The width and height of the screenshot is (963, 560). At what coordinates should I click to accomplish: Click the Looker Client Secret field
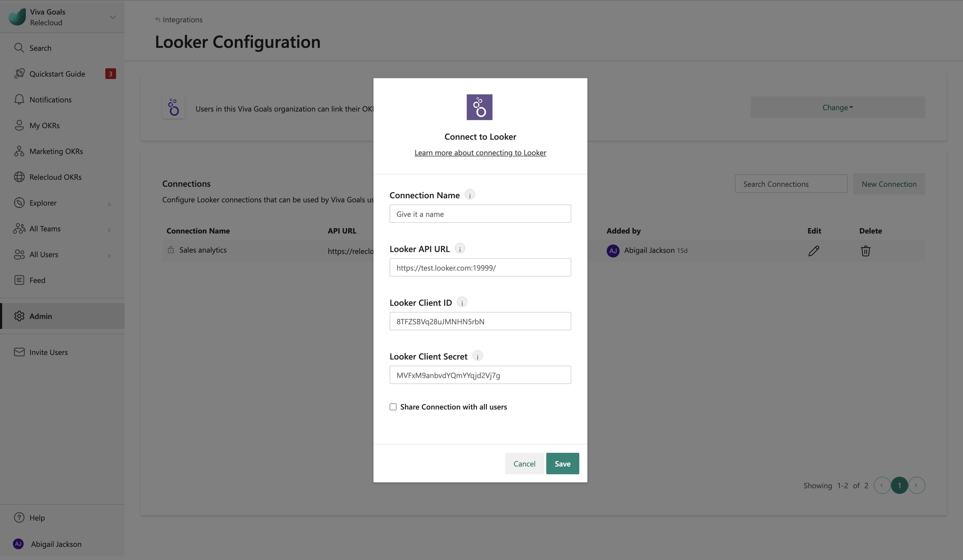click(x=480, y=375)
